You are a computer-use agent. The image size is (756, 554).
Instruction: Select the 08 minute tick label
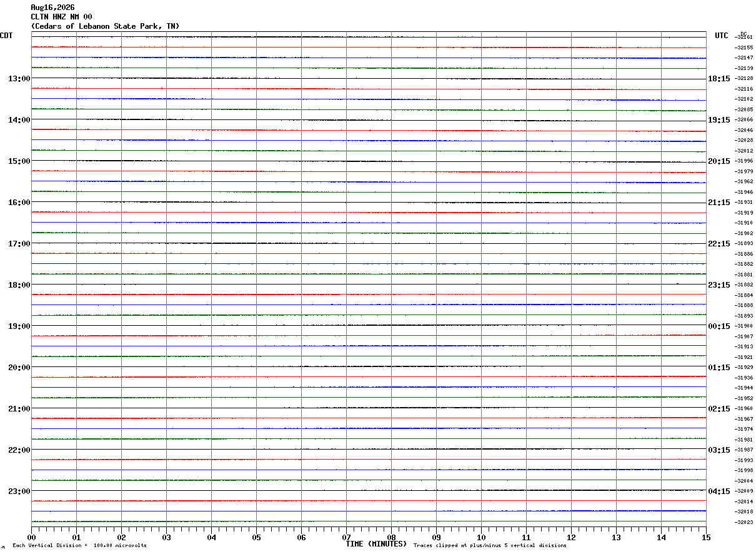(x=391, y=537)
